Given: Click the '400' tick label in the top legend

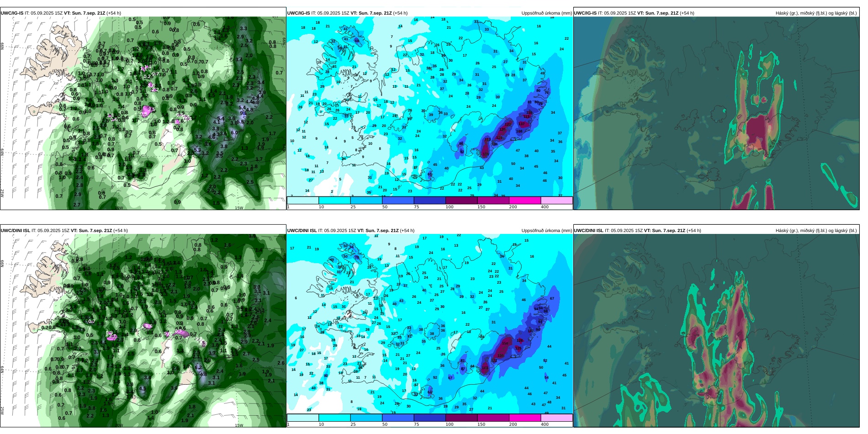Looking at the screenshot, I should pyautogui.click(x=545, y=207).
